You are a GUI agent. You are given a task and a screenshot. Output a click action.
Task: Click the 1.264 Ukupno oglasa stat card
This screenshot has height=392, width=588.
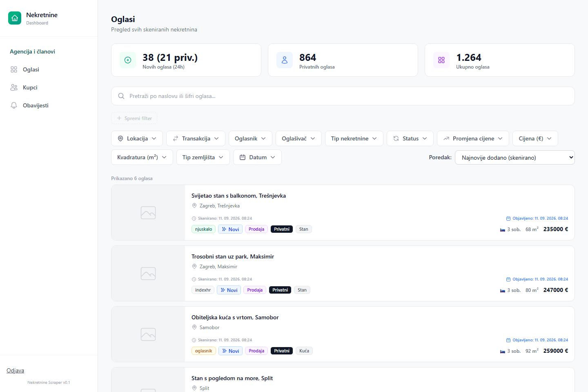(500, 60)
